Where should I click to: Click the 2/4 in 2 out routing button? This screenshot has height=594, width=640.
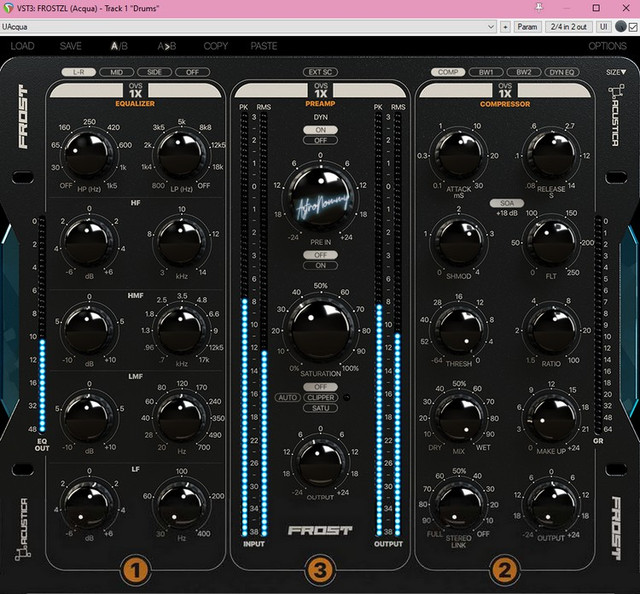(569, 27)
